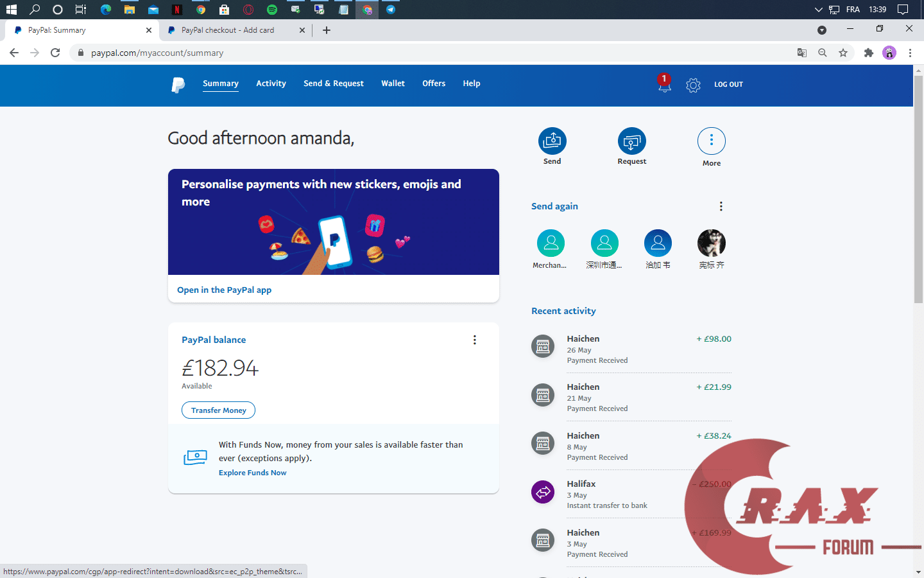The height and width of the screenshot is (578, 924).
Task: Click merchant icon of £98.00 Haichen payment
Action: [x=543, y=347]
